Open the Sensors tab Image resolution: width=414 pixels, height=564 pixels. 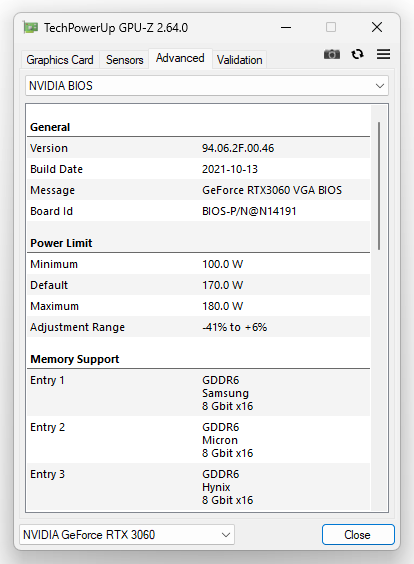tap(124, 60)
